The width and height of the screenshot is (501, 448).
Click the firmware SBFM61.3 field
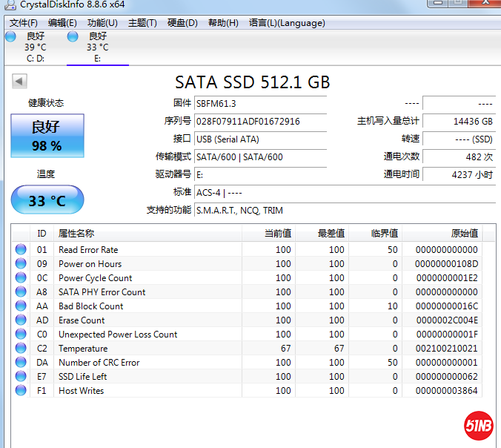[259, 103]
